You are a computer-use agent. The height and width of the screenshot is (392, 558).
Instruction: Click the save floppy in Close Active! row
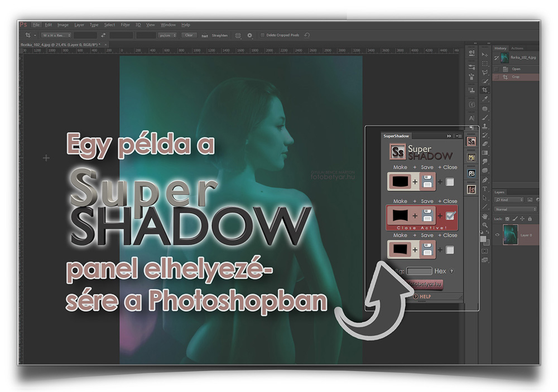click(427, 216)
